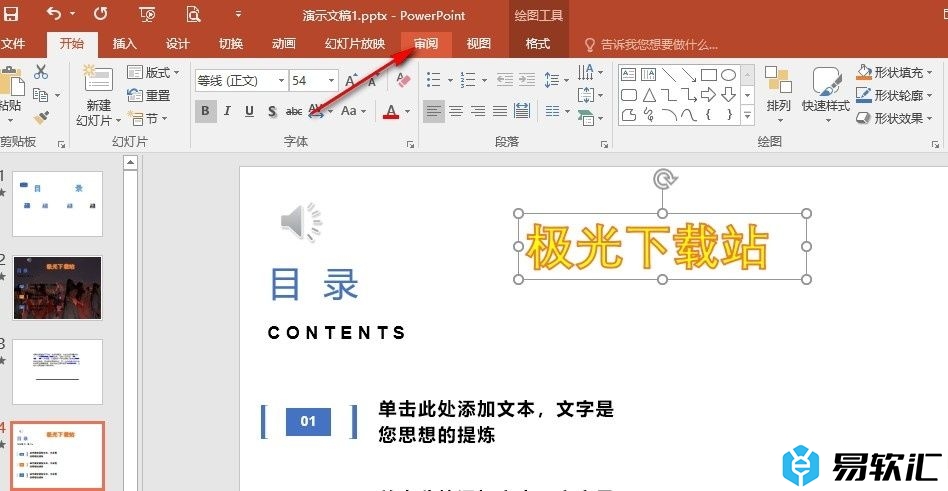The height and width of the screenshot is (491, 948).
Task: Select the rectangle shape in gallery
Action: click(709, 75)
